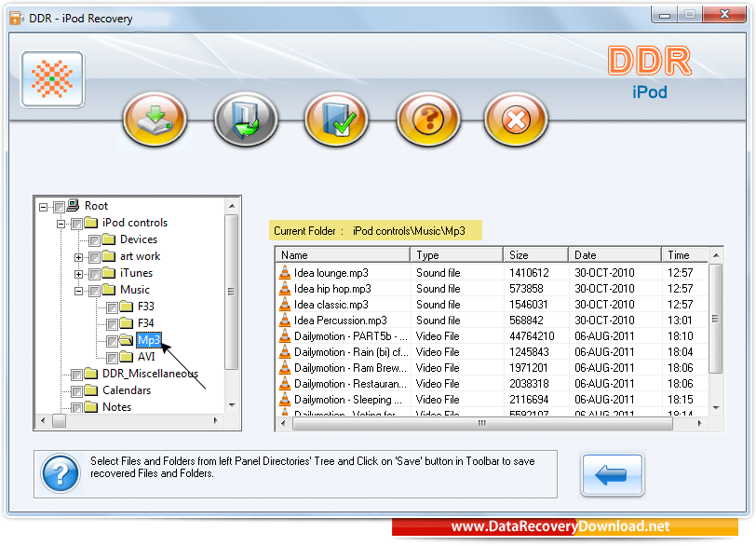Click the iPod controls folder icon
Viewport: 756px width, 546px height.
(x=90, y=223)
